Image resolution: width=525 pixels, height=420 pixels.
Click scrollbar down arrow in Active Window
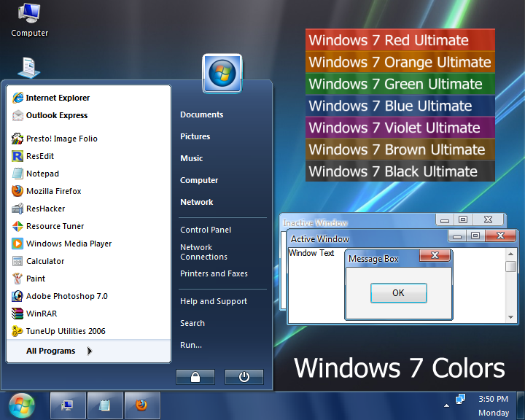pos(510,317)
